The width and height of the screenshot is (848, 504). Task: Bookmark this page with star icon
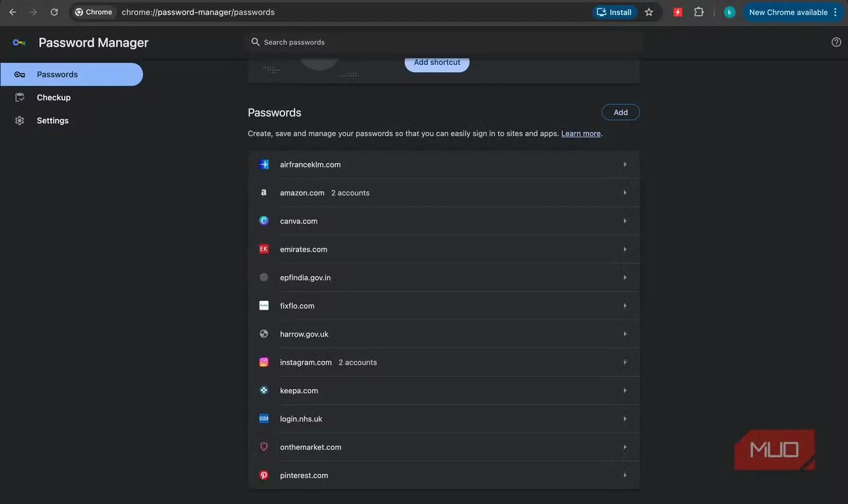pos(649,12)
